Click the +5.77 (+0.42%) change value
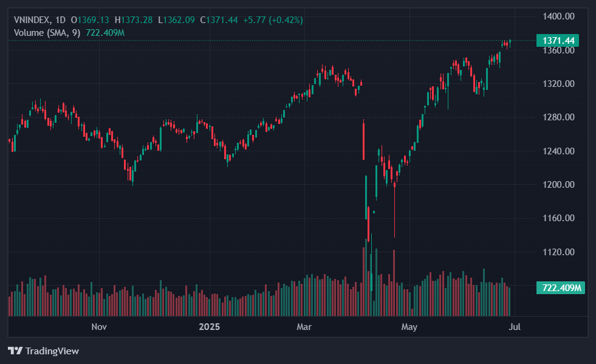 pyautogui.click(x=273, y=20)
